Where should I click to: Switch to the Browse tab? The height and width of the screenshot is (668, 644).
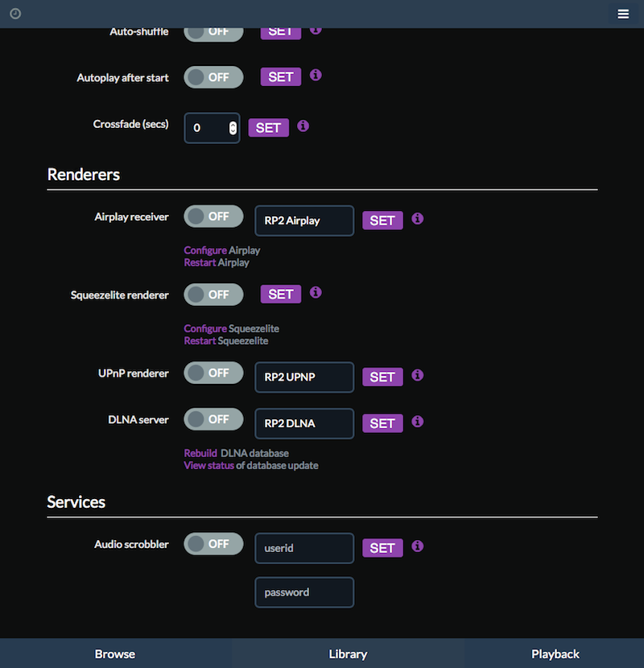click(115, 654)
